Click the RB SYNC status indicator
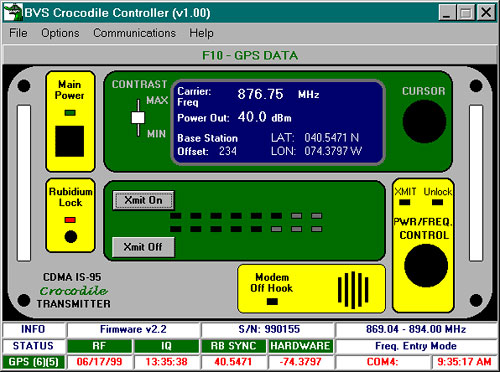 (x=234, y=346)
